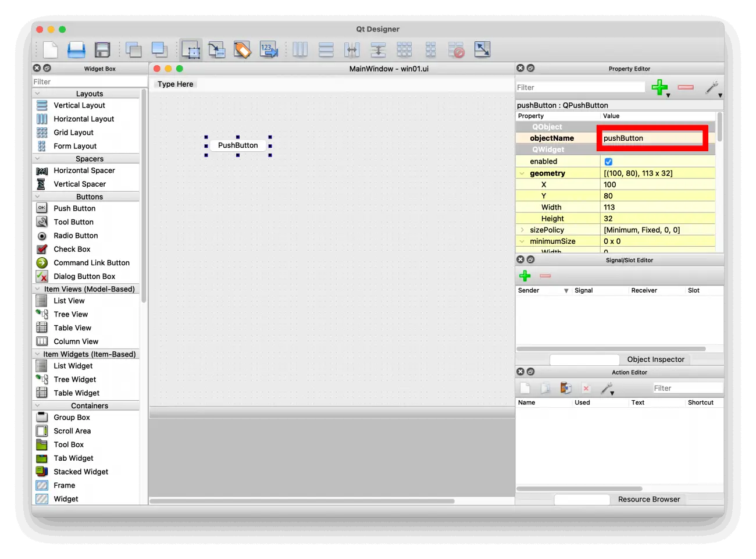Screen dimensions: 756x559
Task: Click the Shortcut column header in Action Editor
Action: click(704, 403)
